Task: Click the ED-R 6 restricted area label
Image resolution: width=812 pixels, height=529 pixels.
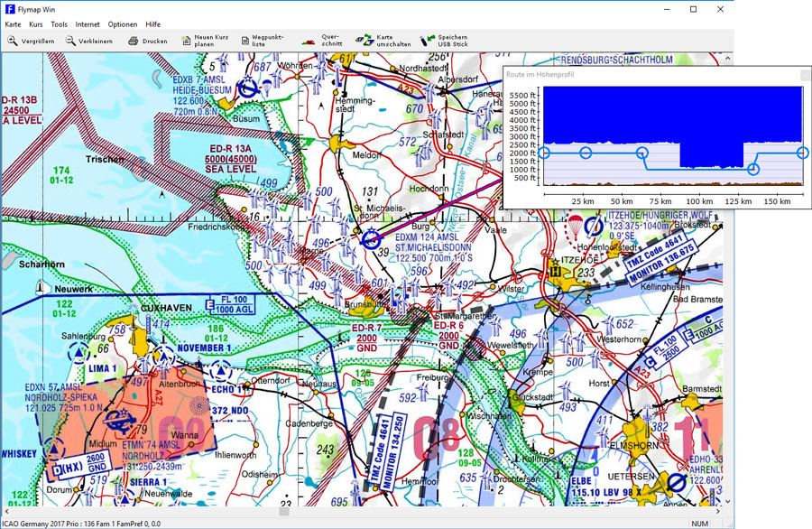Action: pyautogui.click(x=448, y=335)
